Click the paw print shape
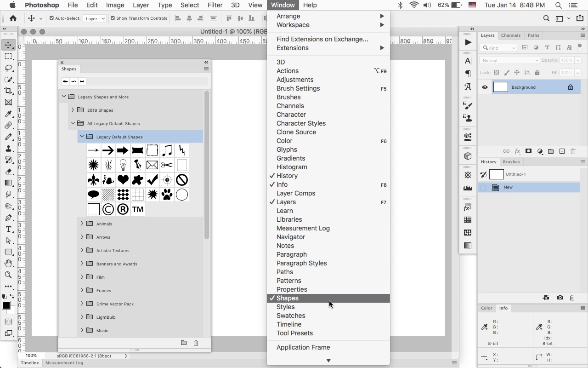 (x=167, y=195)
